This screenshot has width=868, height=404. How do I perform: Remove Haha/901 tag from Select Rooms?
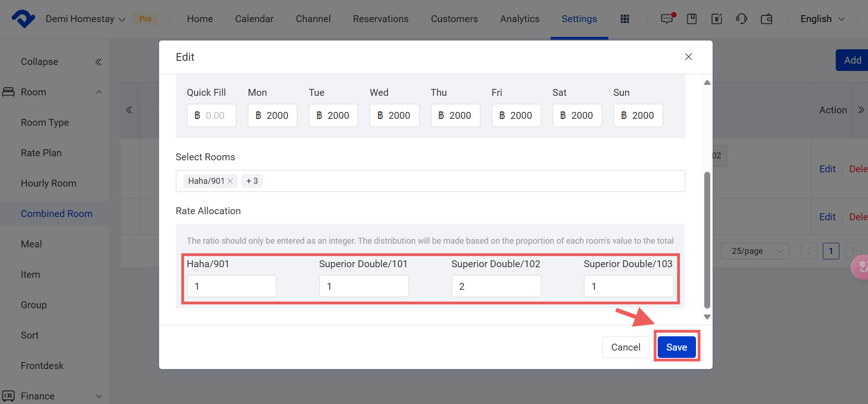tap(230, 181)
